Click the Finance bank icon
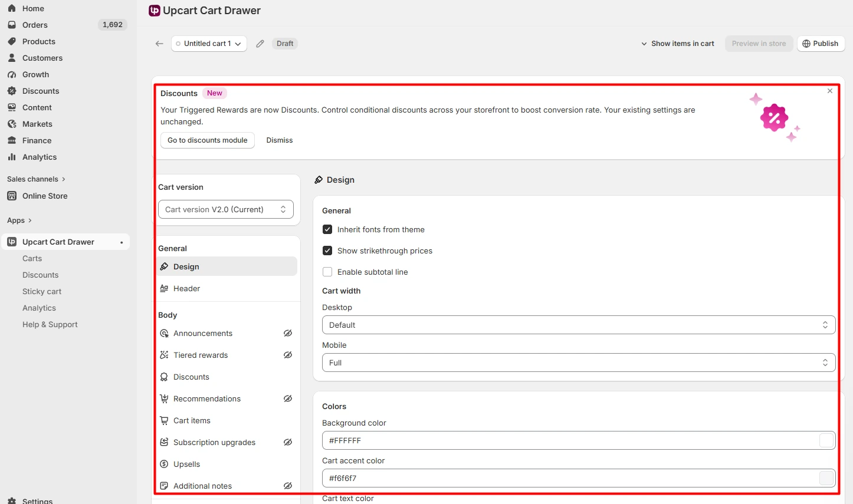 (x=12, y=140)
